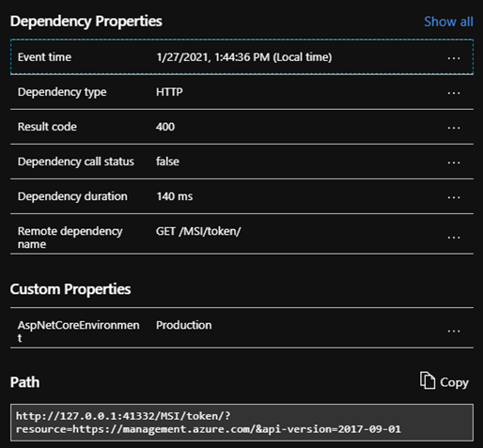Open ellipsis menu for Dependency duration row
The width and height of the screenshot is (483, 448).
(454, 197)
